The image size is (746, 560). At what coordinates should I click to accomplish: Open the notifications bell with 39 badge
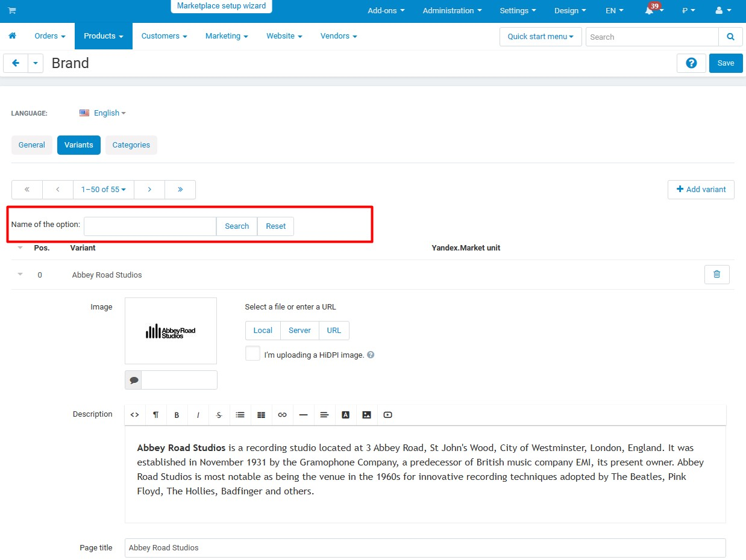pos(653,10)
